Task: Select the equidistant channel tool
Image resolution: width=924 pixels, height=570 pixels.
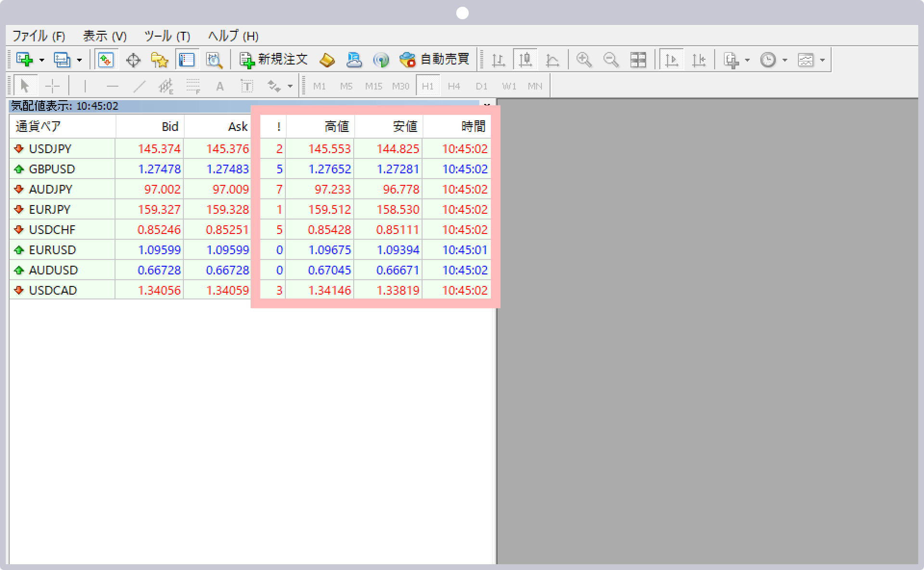Action: click(x=166, y=86)
